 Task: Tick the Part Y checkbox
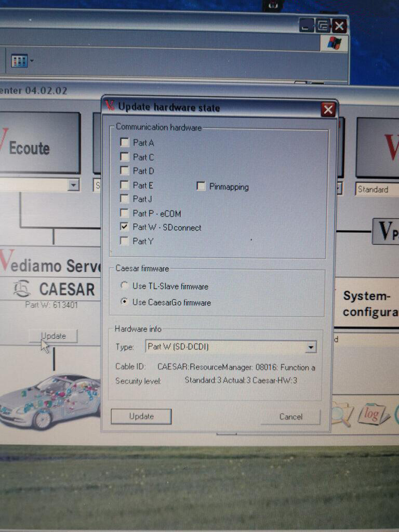125,241
